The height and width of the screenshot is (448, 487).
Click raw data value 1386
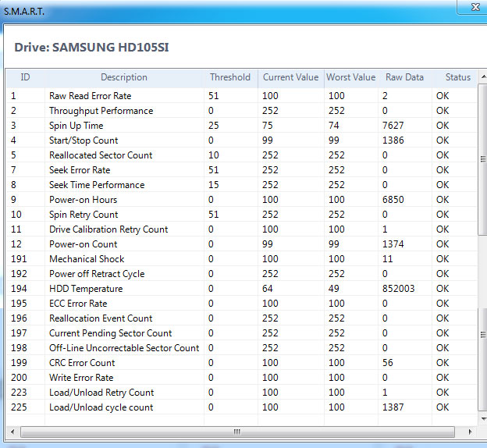(393, 140)
